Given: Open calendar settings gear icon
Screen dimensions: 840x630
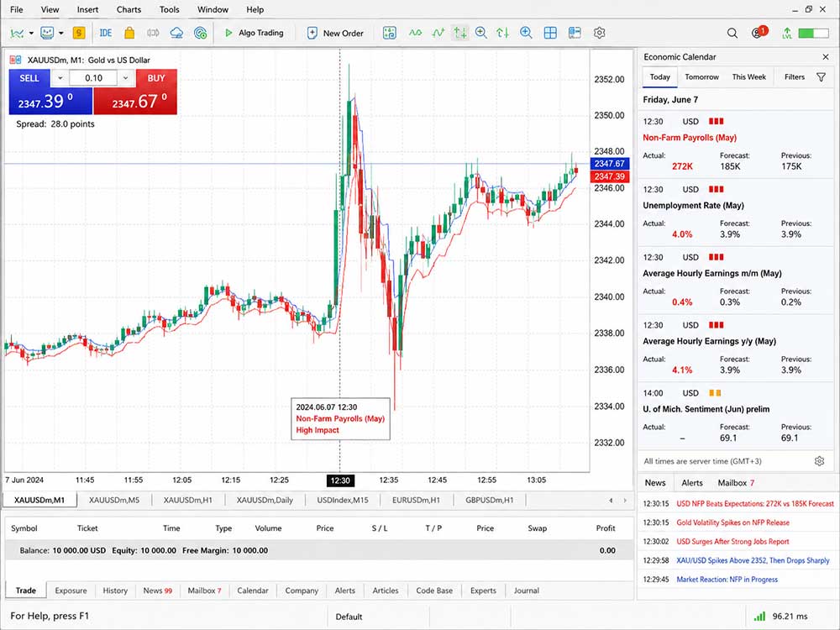Looking at the screenshot, I should 819,460.
